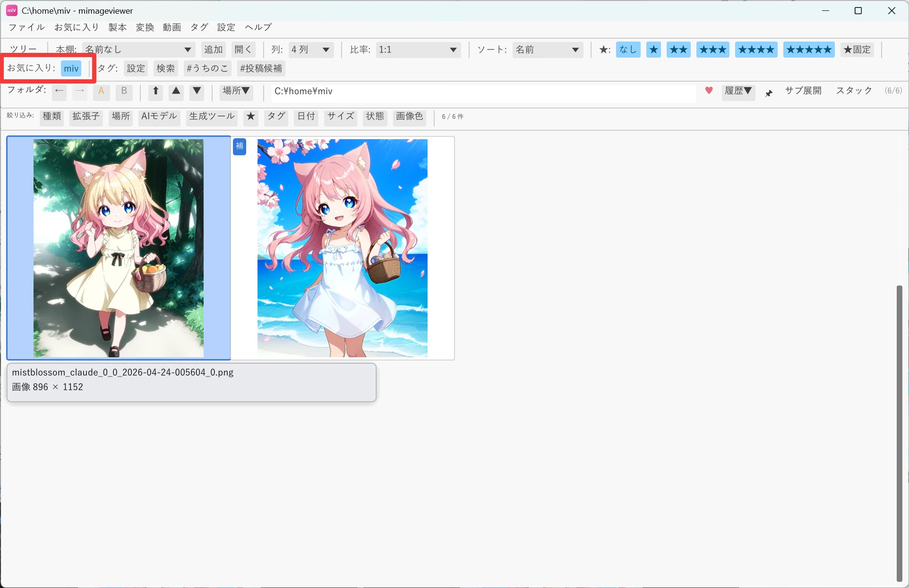Select the pink-haired beach girl thumbnail
This screenshot has height=588, width=909.
coord(342,248)
